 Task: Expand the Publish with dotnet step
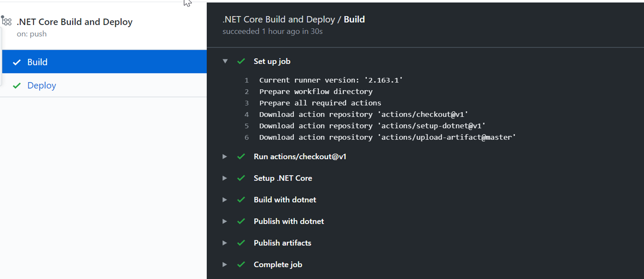pyautogui.click(x=225, y=221)
